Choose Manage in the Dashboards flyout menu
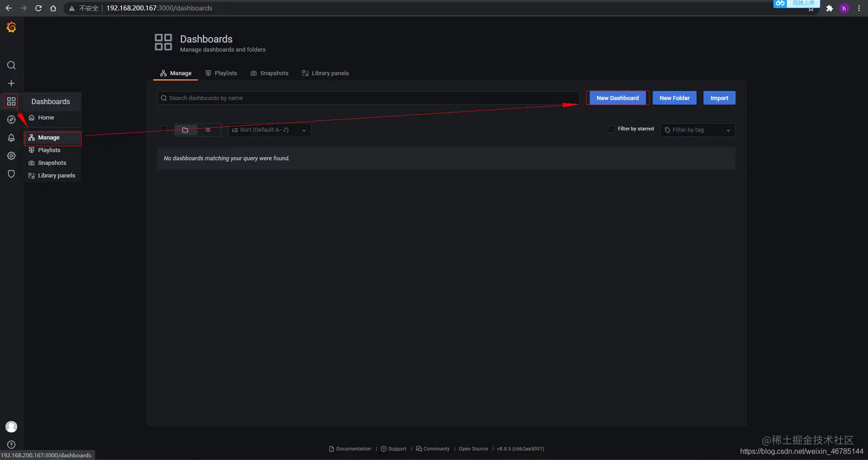Screen dimensions: 868x460 point(52,138)
